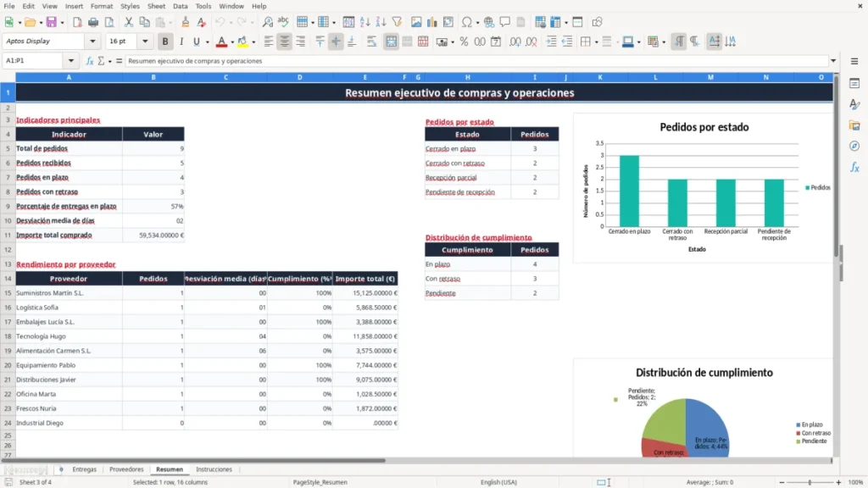Open Sidebar Gallery panel
Image resolution: width=868 pixels, height=488 pixels.
[x=854, y=125]
